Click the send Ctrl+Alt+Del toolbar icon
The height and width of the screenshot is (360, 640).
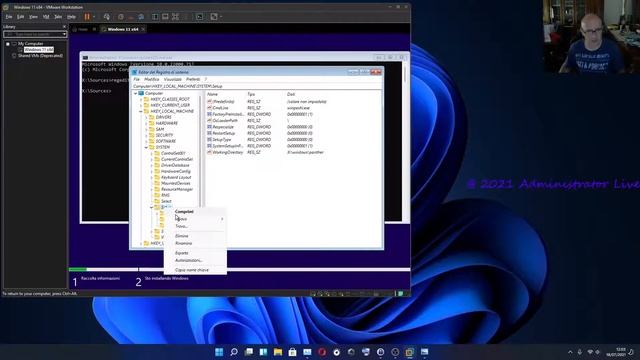107,17
